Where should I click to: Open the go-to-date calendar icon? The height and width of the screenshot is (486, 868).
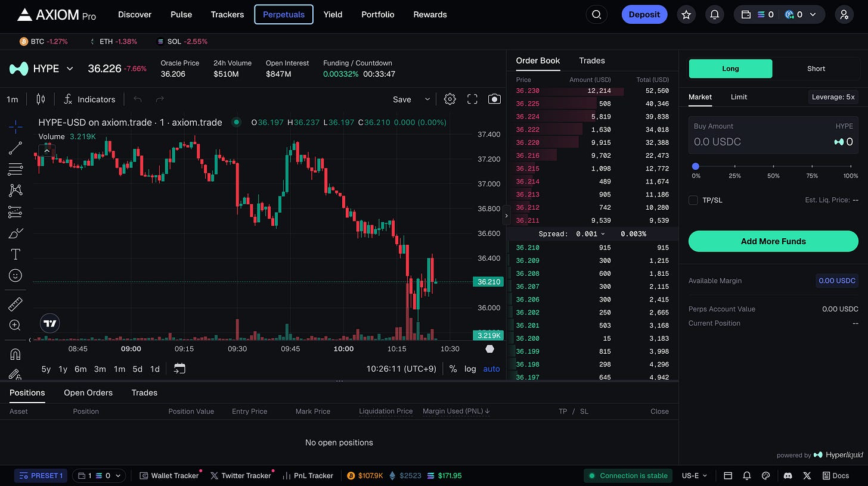click(x=179, y=369)
